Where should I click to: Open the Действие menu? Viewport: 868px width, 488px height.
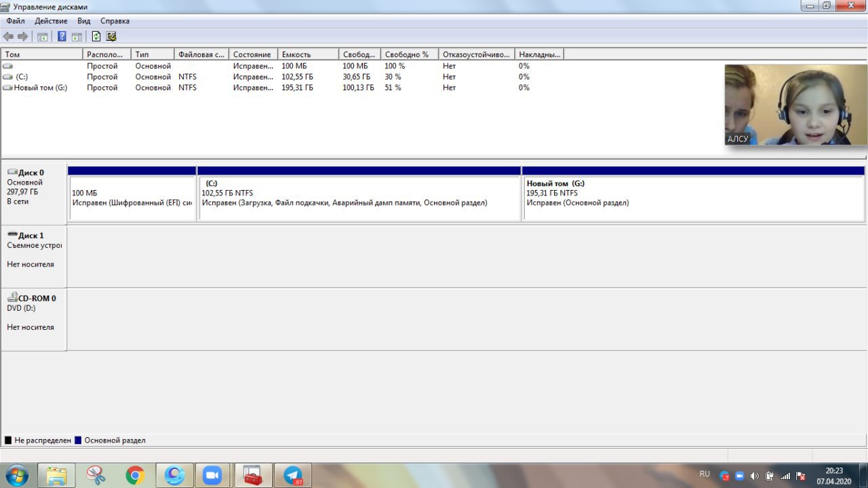[51, 21]
